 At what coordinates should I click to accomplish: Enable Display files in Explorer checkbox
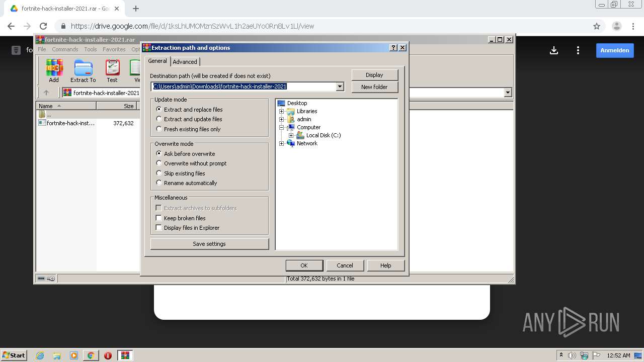(159, 228)
